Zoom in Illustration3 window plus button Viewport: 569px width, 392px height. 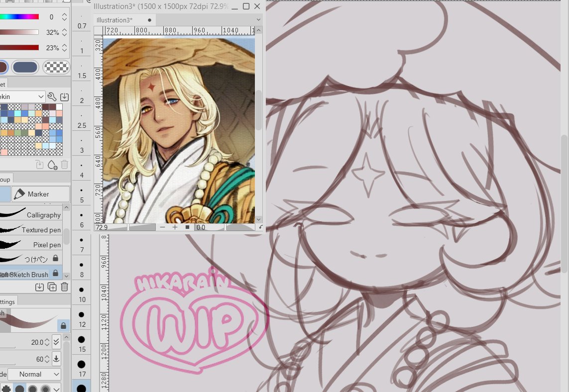pyautogui.click(x=175, y=227)
